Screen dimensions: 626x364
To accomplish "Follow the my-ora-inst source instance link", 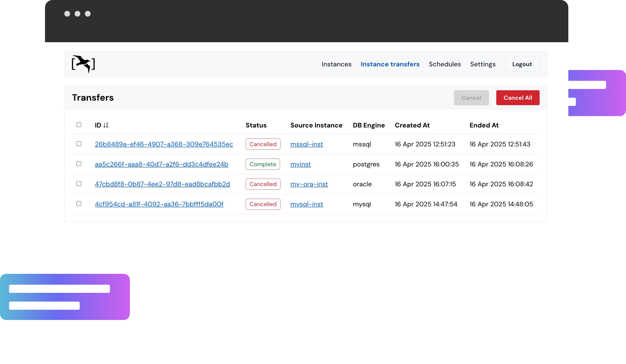I will pyautogui.click(x=309, y=184).
